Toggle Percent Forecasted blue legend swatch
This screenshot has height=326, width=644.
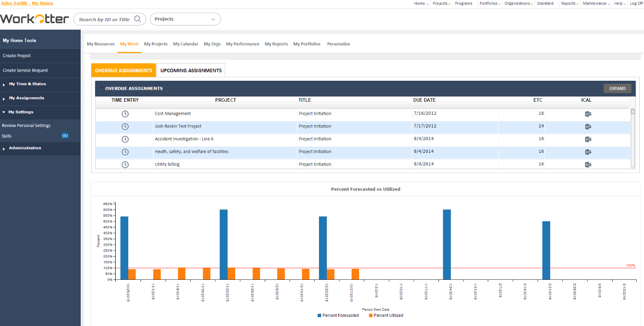319,316
